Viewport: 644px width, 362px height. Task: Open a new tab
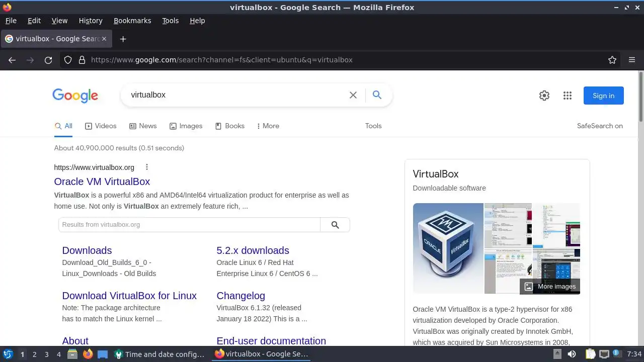coord(123,39)
